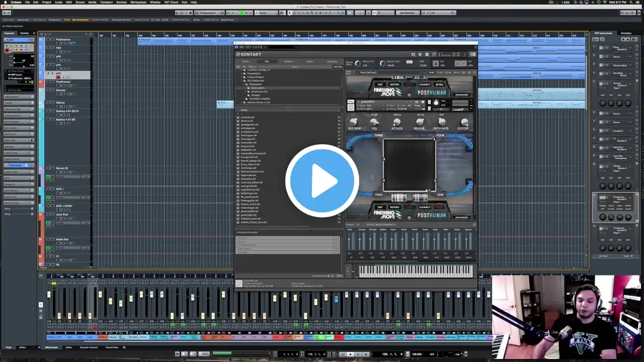Select the Object Selection arrow tool
The width and height of the screenshot is (644, 362).
click(x=290, y=13)
